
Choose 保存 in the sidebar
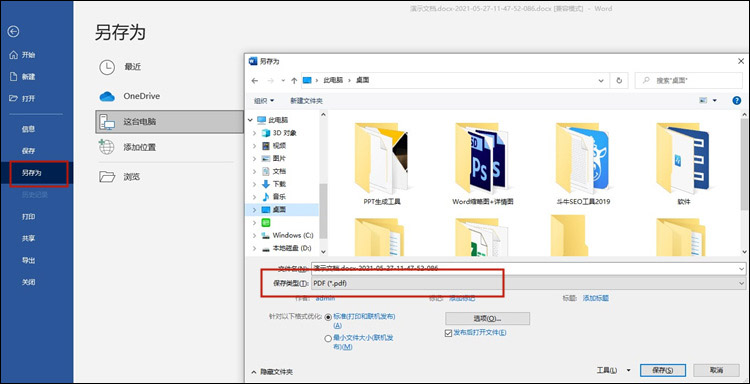coord(28,151)
